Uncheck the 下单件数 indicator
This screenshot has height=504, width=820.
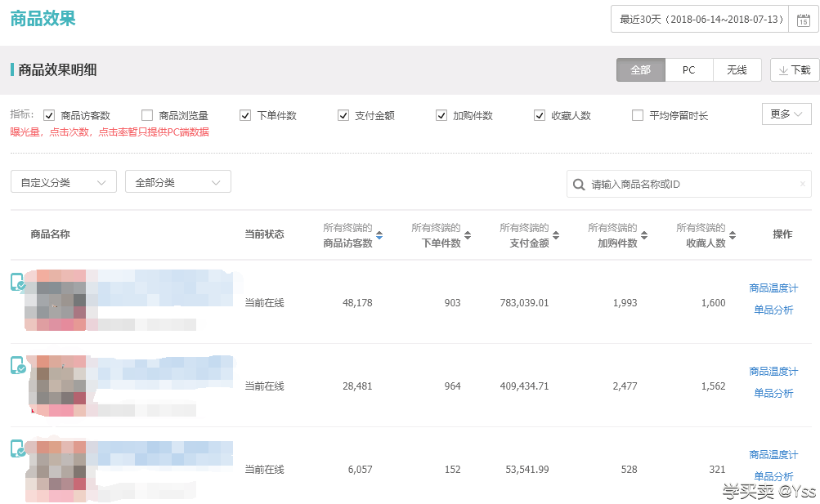(245, 115)
